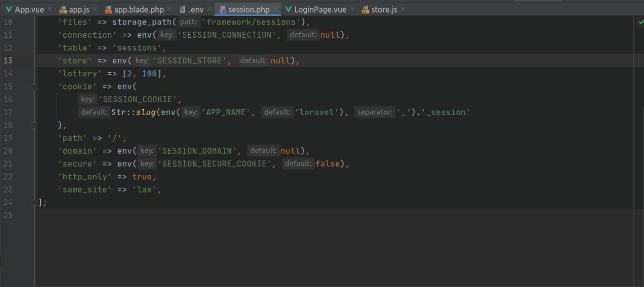This screenshot has width=644, height=287.
Task: Close the session.php tab
Action: (274, 10)
